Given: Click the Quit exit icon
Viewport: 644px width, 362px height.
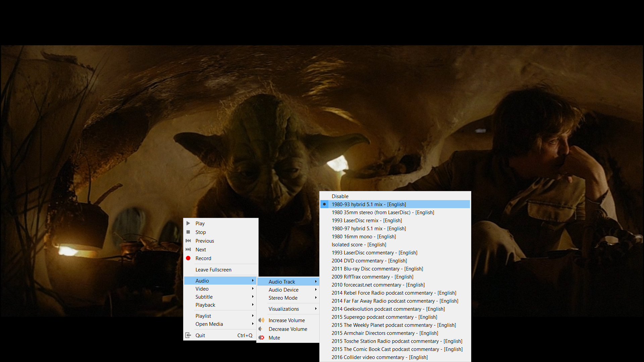Looking at the screenshot, I should (x=188, y=335).
